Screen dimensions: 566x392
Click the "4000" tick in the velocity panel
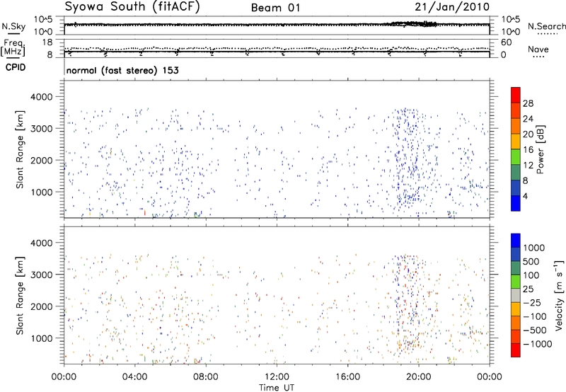pyautogui.click(x=42, y=243)
